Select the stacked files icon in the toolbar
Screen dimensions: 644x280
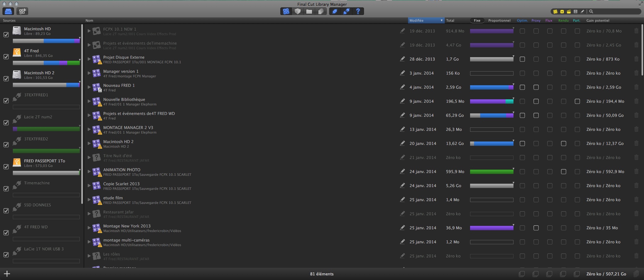321,11
